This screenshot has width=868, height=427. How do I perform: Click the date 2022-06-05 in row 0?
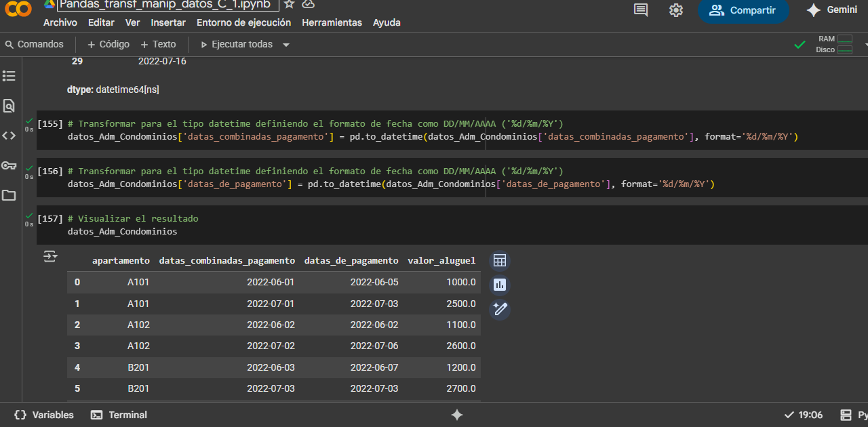374,282
